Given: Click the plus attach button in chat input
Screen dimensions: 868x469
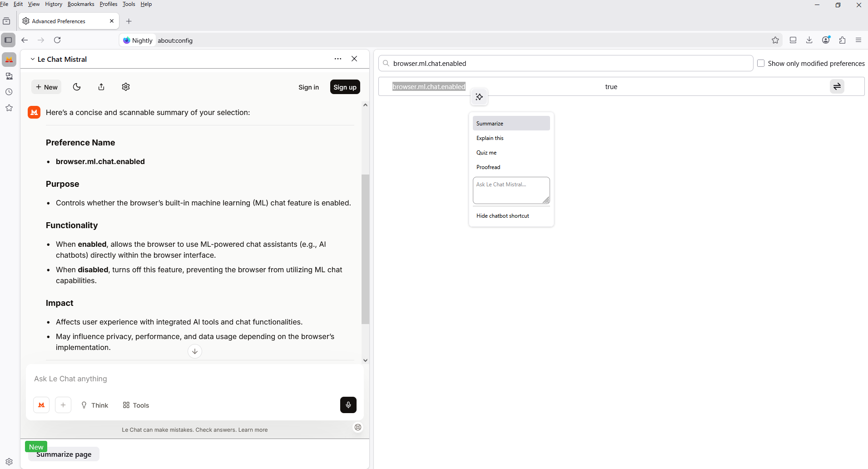Looking at the screenshot, I should click(x=63, y=405).
